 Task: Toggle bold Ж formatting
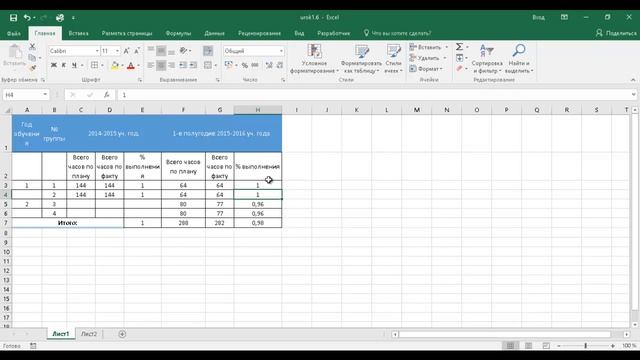(53, 65)
